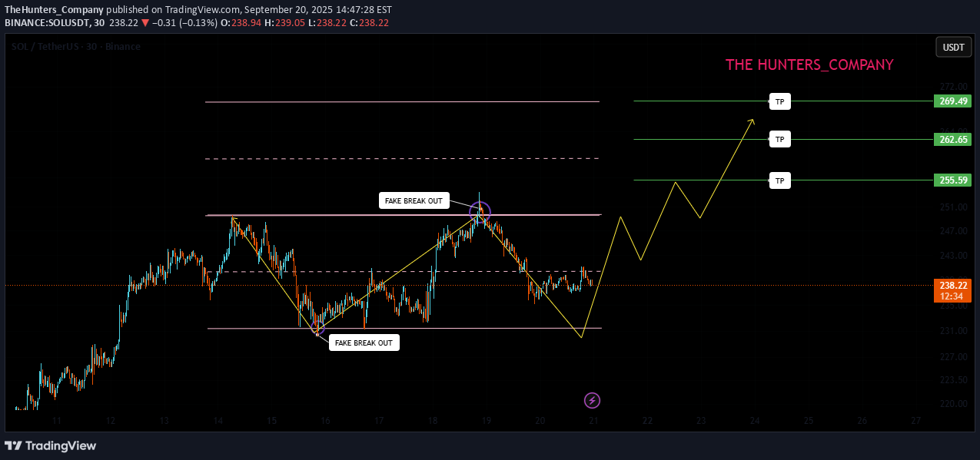This screenshot has width=980, height=460.
Task: Click the 247.00 price axis label
Action: 952,231
